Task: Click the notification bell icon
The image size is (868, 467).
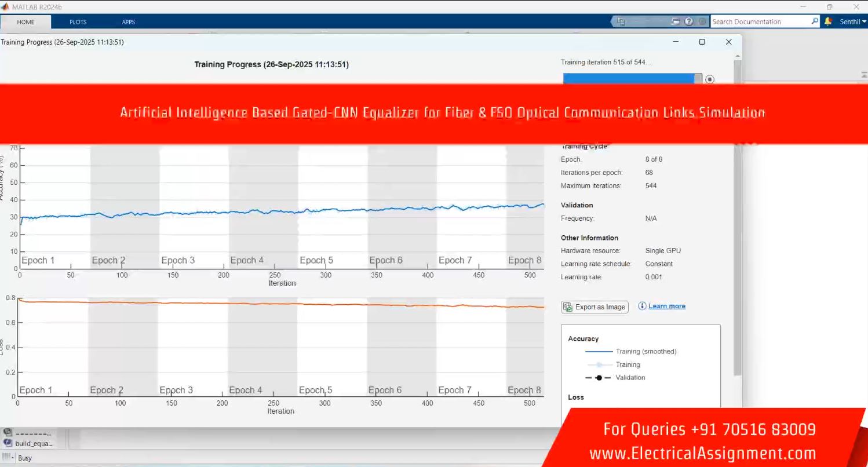Action: click(828, 21)
